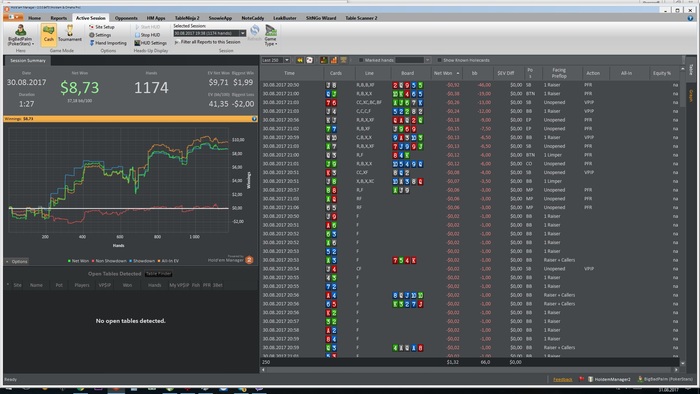700x394 pixels.
Task: Enable Show Known Holecards checkbox
Action: click(439, 60)
